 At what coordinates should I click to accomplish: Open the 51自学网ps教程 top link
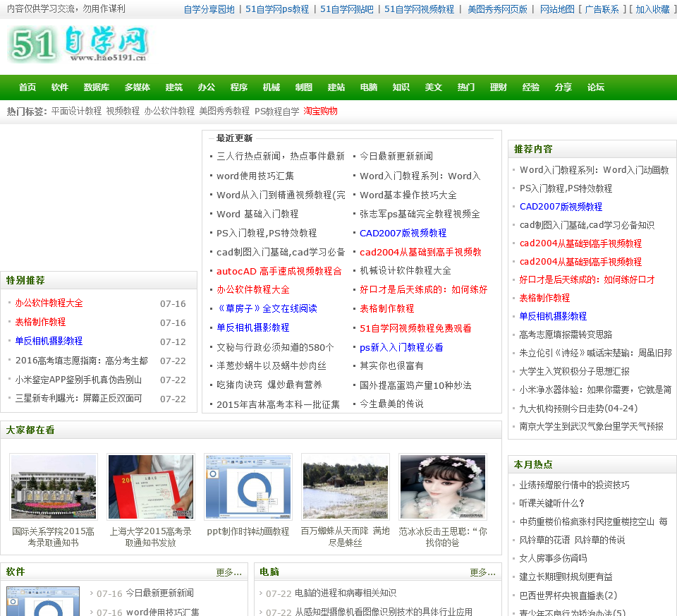pos(277,9)
